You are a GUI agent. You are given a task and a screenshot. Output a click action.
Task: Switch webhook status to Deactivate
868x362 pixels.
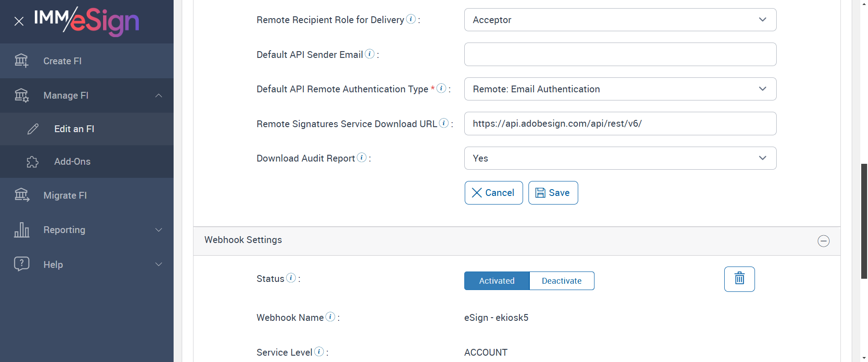point(561,281)
